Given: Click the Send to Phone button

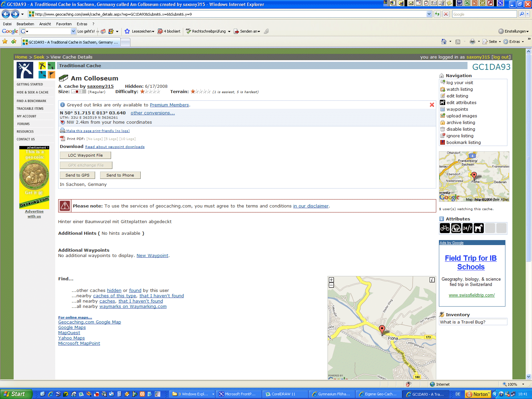Looking at the screenshot, I should coord(120,175).
